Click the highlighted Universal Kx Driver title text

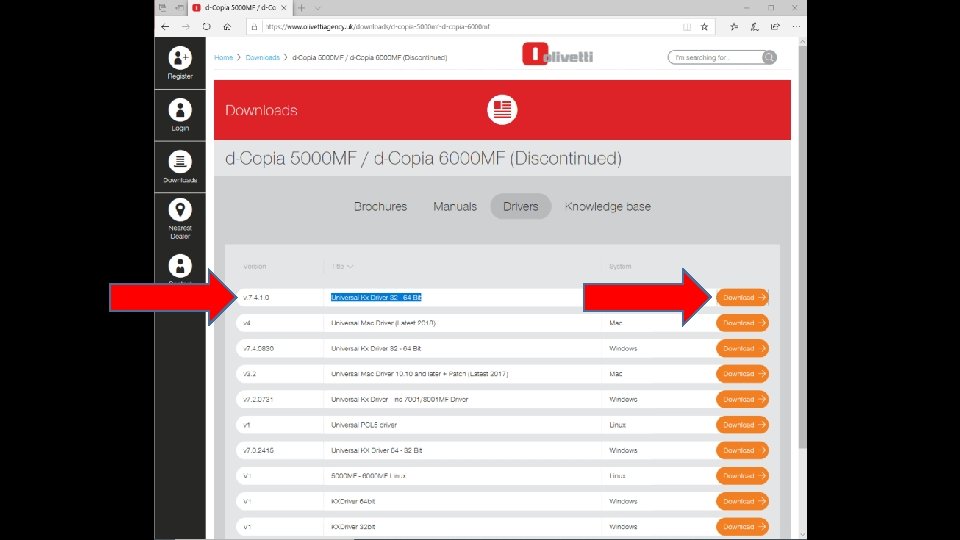376,298
